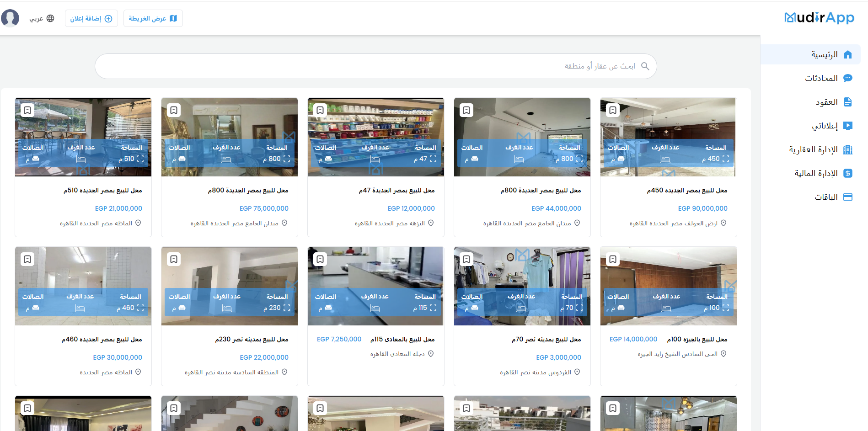Click the property search input field

coord(375,66)
